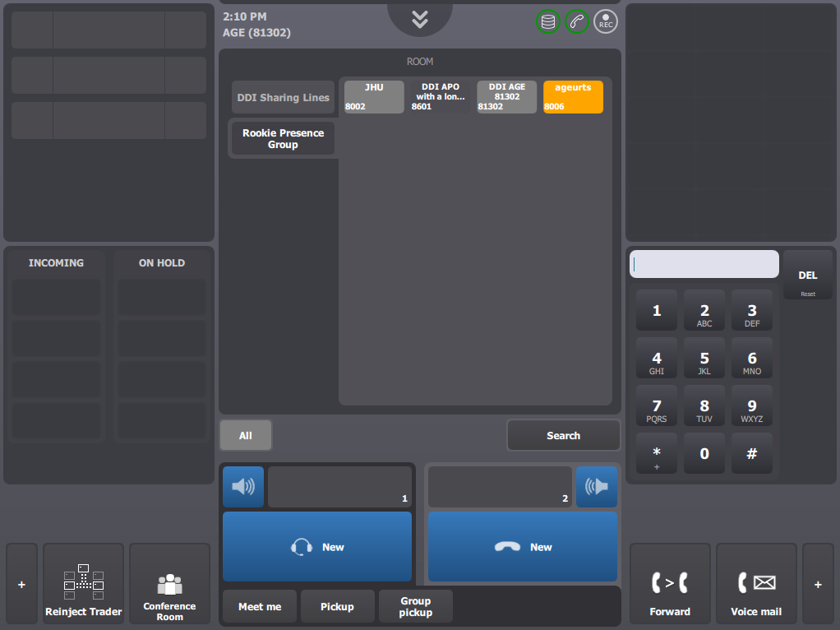This screenshot has height=630, width=840.
Task: Open the Reinject Trader function
Action: pos(84,584)
